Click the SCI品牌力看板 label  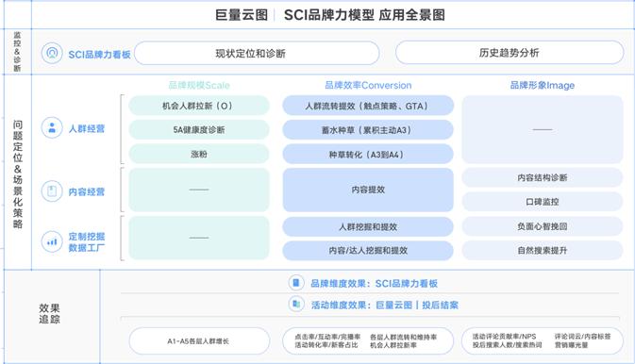pos(99,55)
